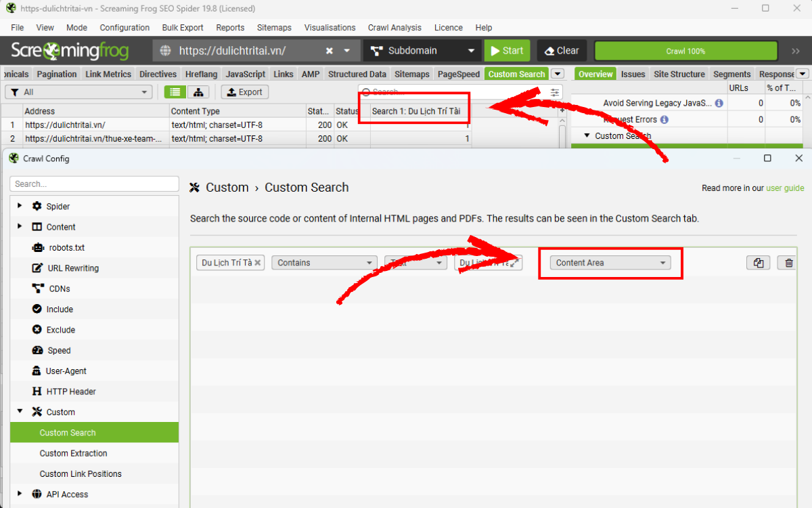
Task: Open the user guide link
Action: (785, 188)
